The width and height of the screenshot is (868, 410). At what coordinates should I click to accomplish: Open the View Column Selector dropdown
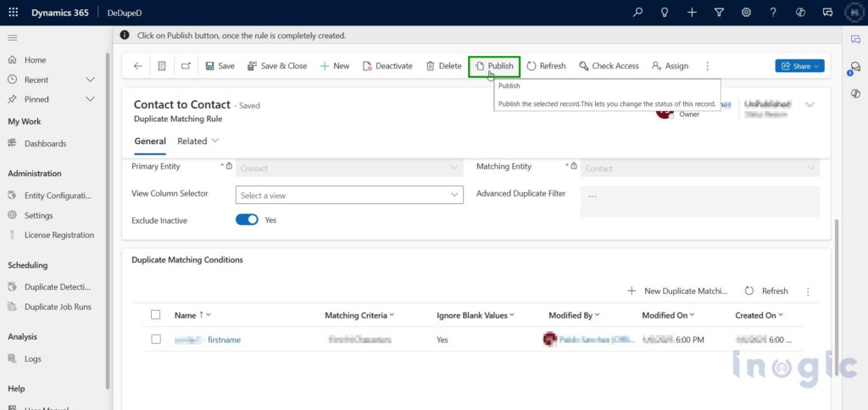point(349,195)
